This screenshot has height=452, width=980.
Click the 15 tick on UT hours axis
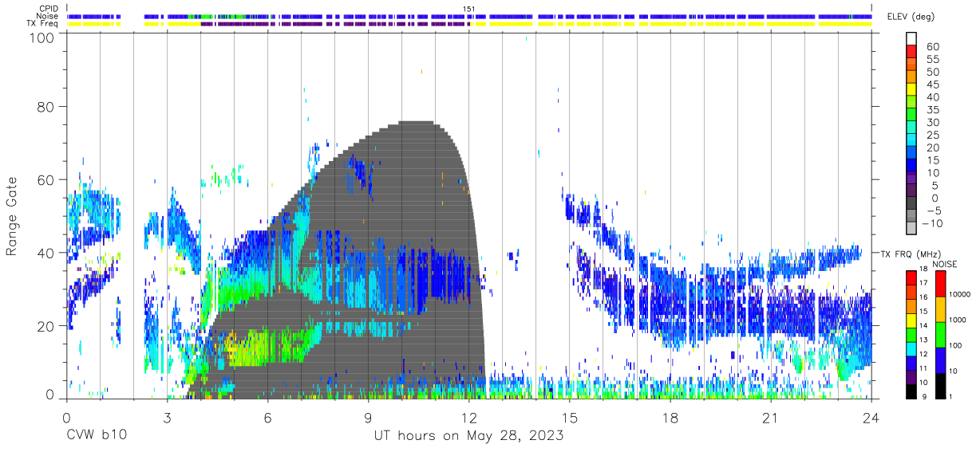570,418
